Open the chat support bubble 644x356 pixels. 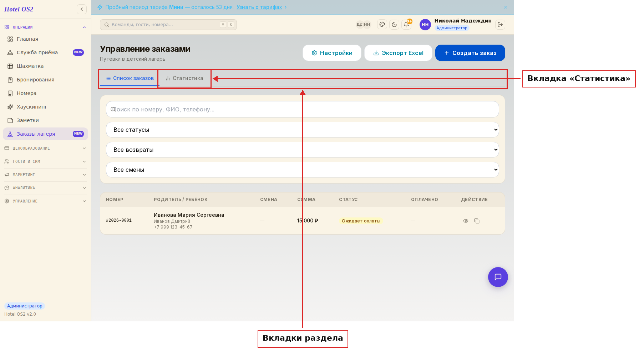point(498,277)
